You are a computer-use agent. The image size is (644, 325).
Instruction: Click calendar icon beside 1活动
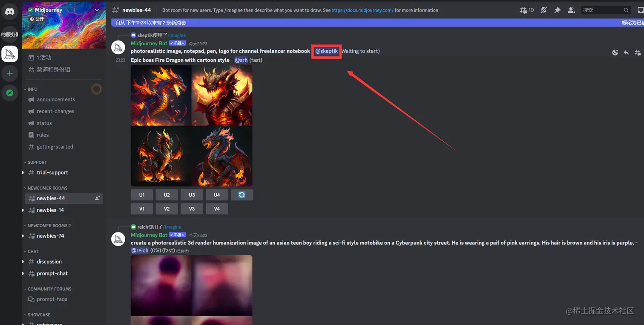(31, 58)
